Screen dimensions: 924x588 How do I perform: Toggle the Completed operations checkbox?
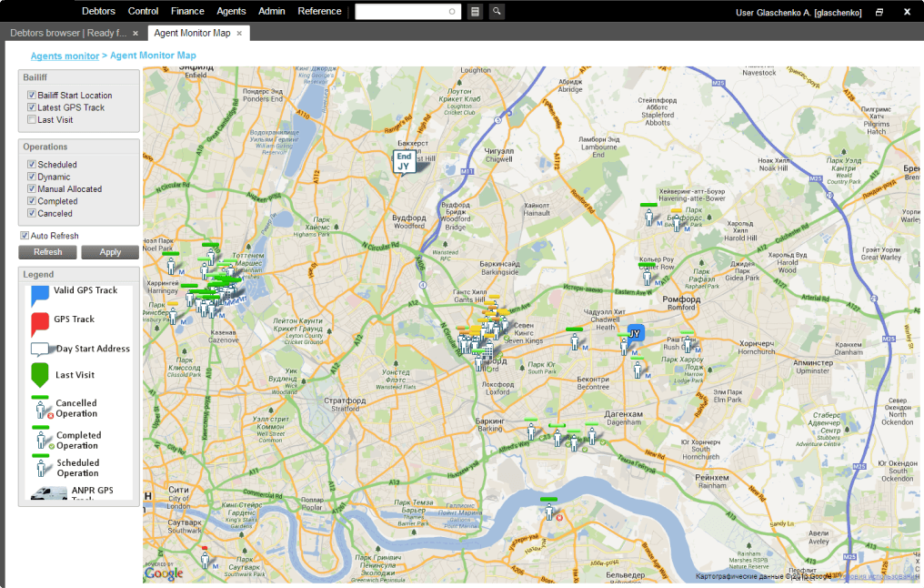(32, 201)
